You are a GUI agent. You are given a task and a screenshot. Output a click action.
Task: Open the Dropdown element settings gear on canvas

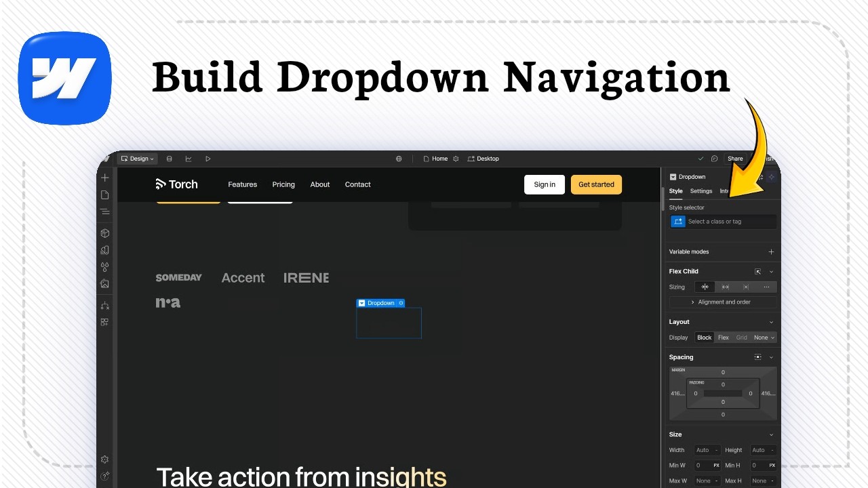pyautogui.click(x=401, y=303)
